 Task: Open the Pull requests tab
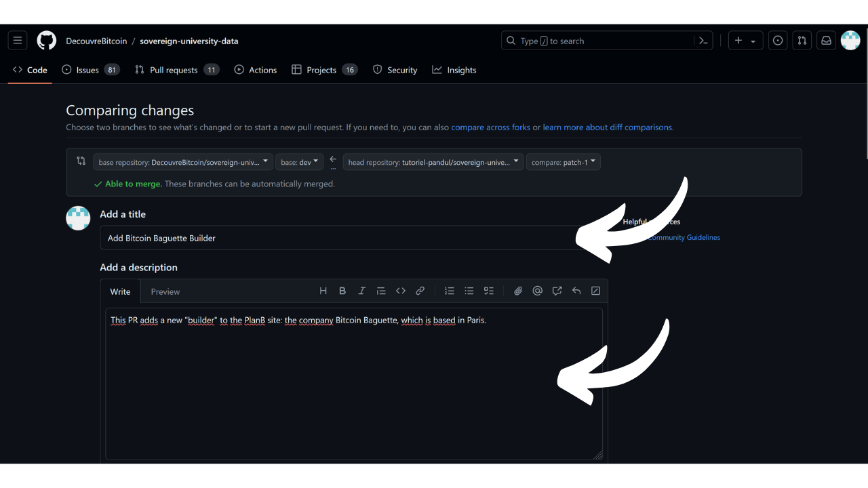(174, 70)
